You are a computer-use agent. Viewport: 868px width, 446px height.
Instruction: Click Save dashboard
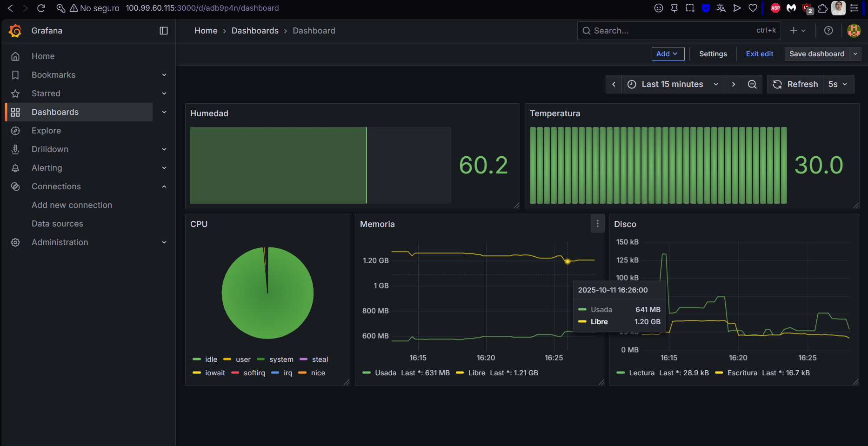816,54
